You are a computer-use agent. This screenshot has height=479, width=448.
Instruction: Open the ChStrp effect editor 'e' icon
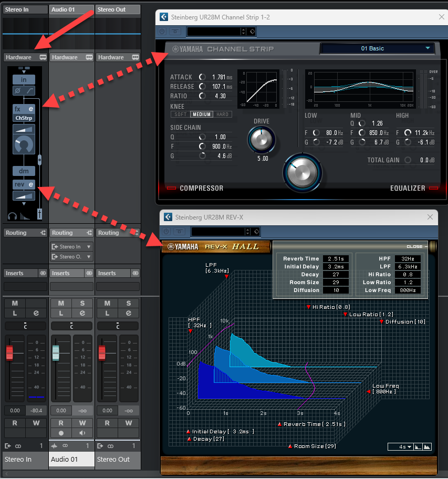(x=31, y=109)
